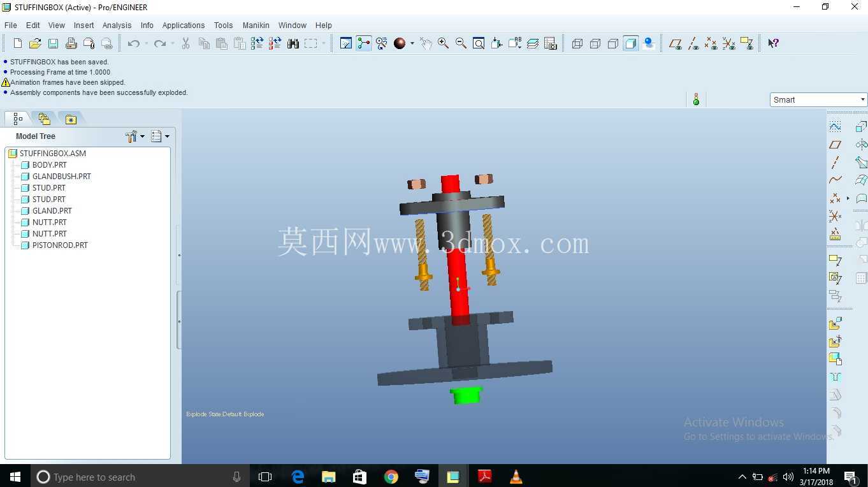Screen dimensions: 868x487
Task: Open Google Chrome from taskbar
Action: point(391,477)
